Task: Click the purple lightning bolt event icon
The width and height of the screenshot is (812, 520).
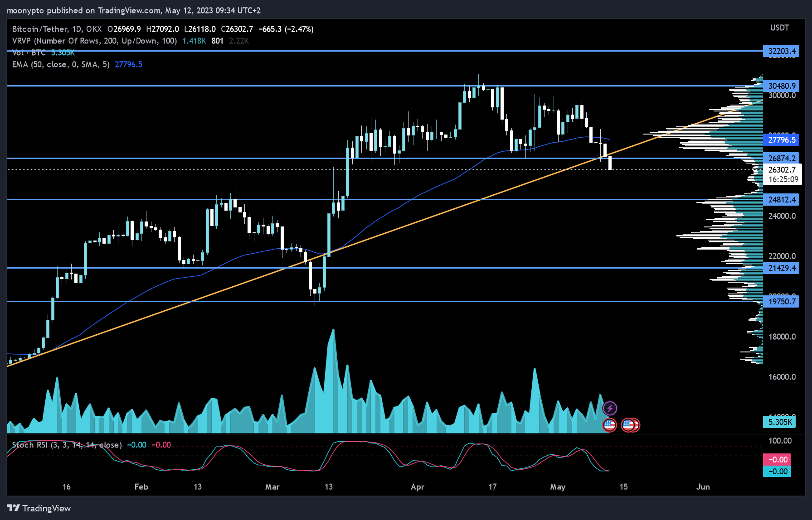Action: tap(610, 408)
